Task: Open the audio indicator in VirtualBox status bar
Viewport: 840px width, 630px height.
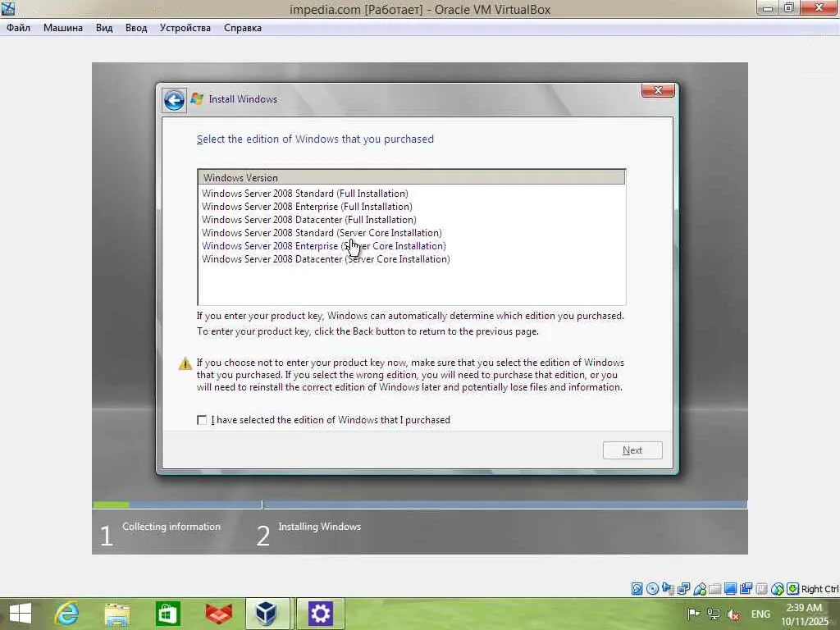Action: tap(668, 589)
